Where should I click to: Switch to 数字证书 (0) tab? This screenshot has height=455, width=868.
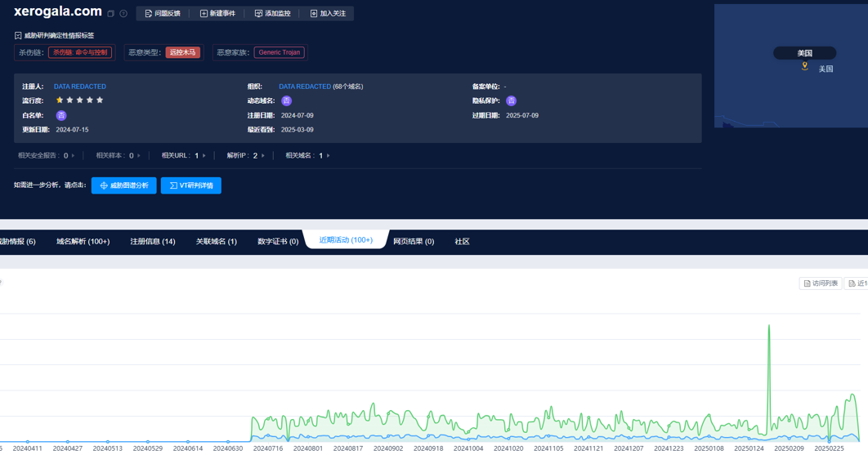278,241
